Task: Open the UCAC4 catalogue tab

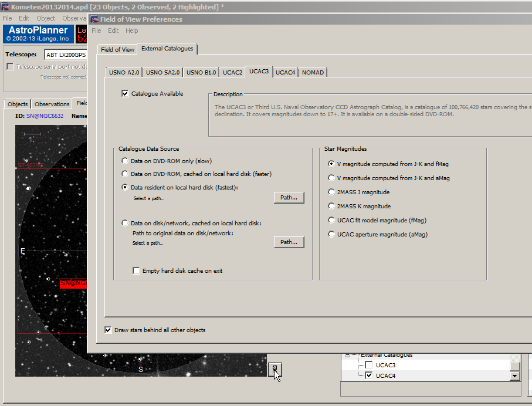Action: coord(285,72)
